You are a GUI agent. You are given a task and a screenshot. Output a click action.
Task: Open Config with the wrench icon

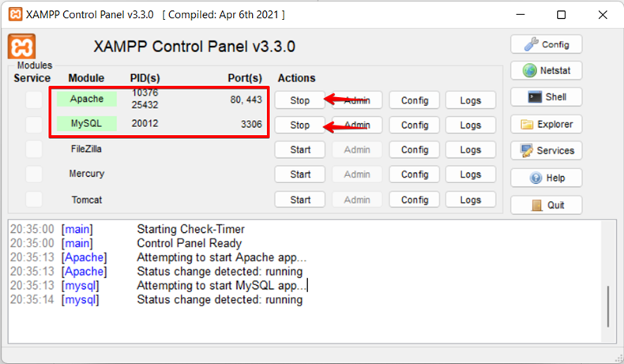(547, 44)
